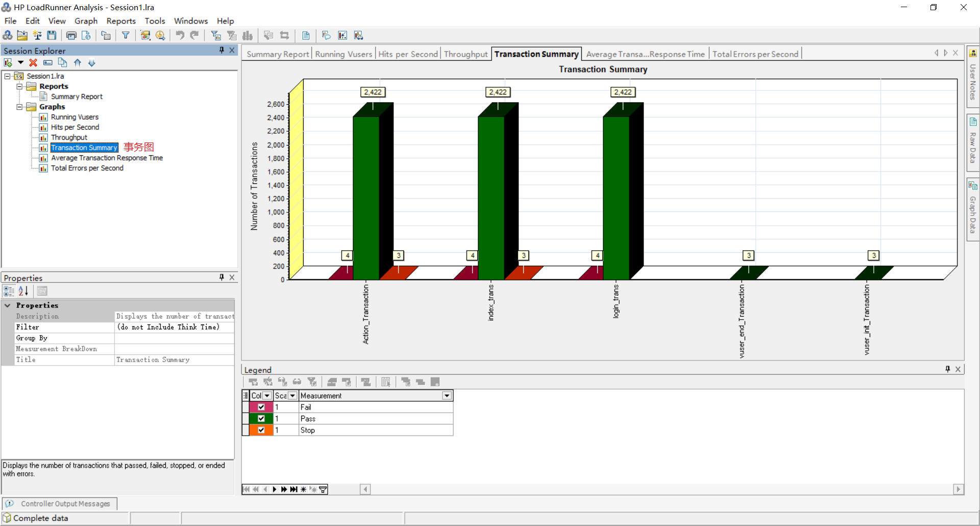Click the blue document Summary icon in toolbar

(306, 35)
